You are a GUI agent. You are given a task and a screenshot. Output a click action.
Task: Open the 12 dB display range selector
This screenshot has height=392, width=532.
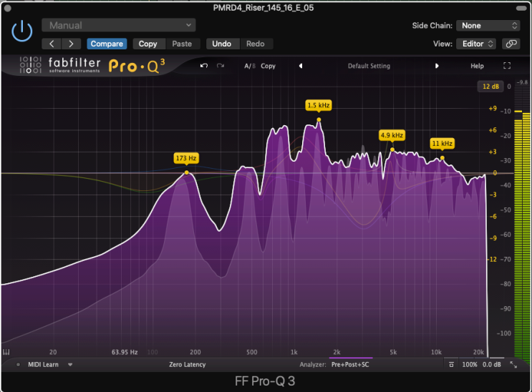coord(490,87)
